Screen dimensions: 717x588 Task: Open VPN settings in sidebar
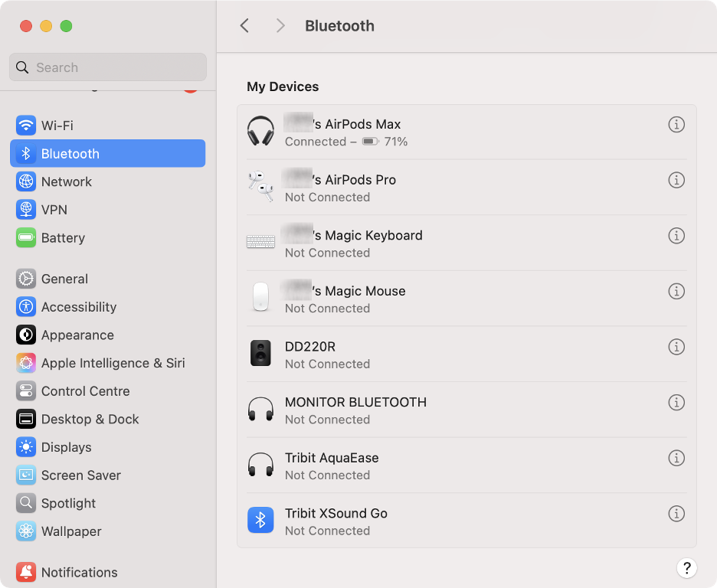107,210
